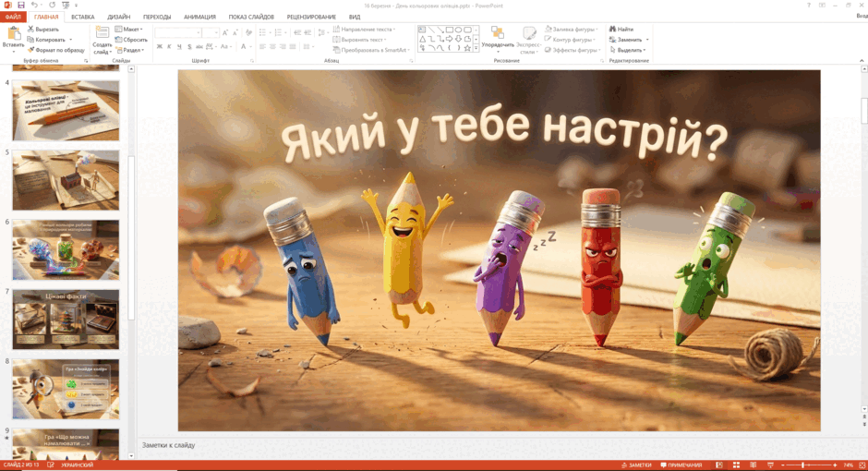
Task: Click Найти binoculars button
Action: point(621,29)
